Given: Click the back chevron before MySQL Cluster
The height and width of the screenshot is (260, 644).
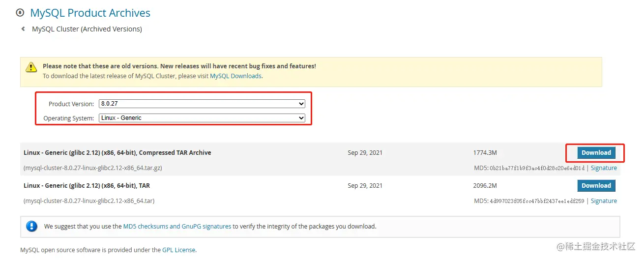Looking at the screenshot, I should click(x=23, y=29).
